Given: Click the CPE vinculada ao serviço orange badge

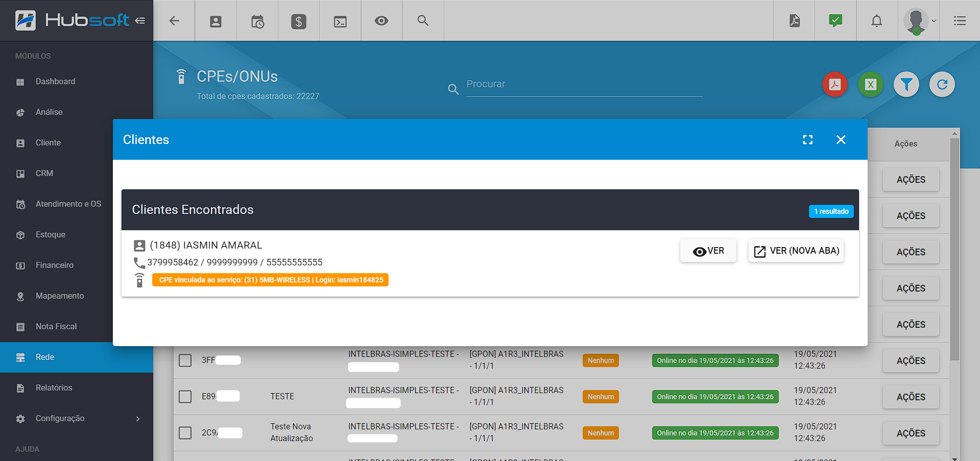Looking at the screenshot, I should [270, 280].
